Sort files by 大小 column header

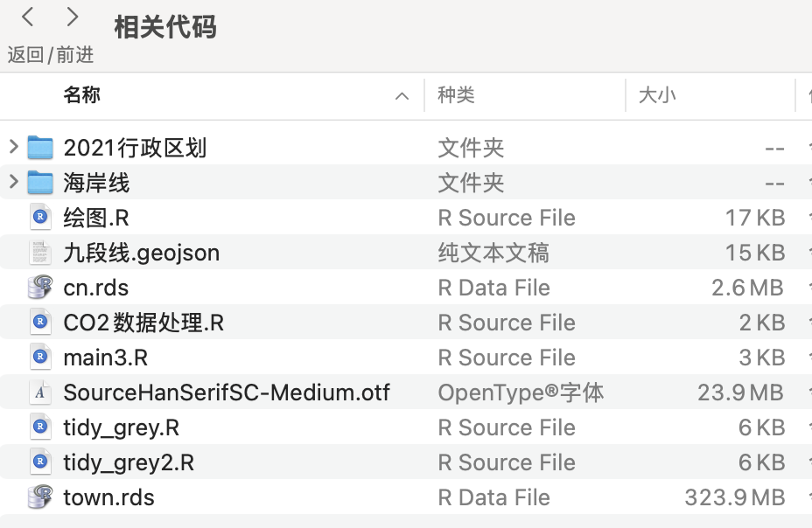[x=656, y=95]
